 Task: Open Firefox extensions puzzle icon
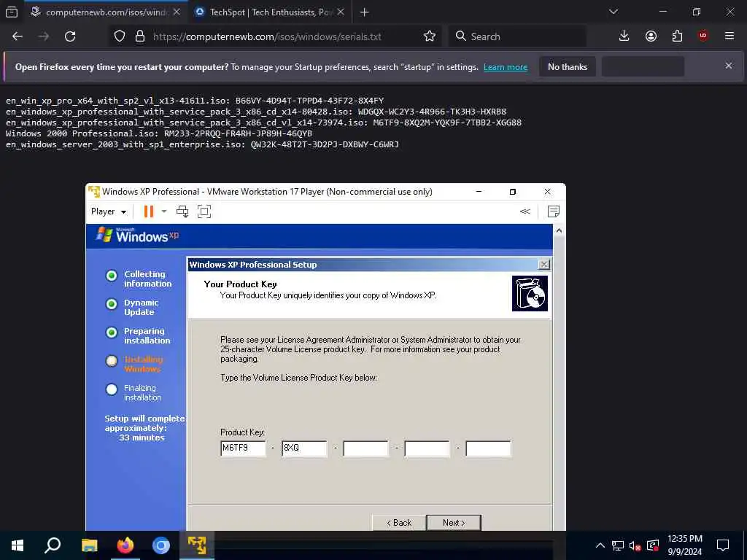(677, 36)
